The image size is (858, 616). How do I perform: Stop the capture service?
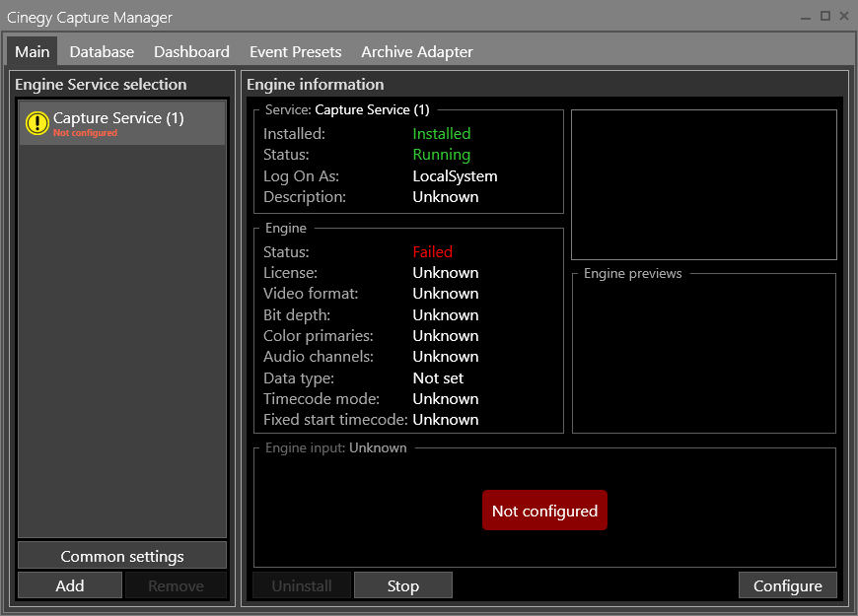coord(403,585)
